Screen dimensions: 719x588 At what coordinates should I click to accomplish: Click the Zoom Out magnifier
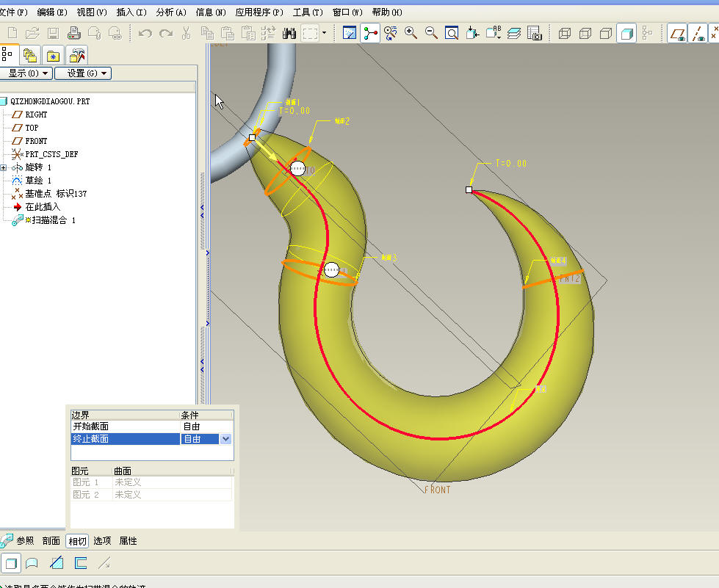tap(431, 33)
